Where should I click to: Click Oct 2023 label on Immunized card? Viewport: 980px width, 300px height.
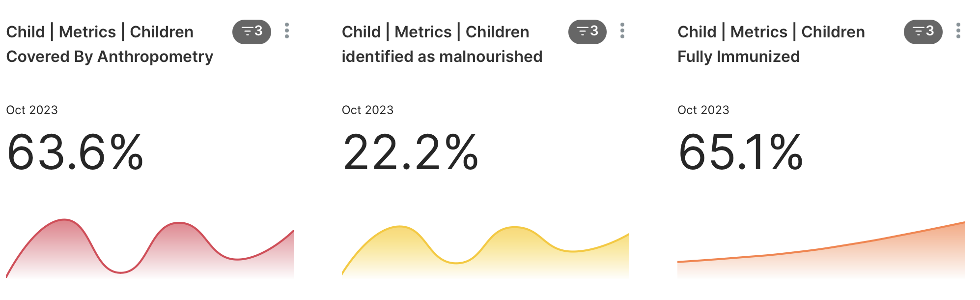(x=703, y=110)
